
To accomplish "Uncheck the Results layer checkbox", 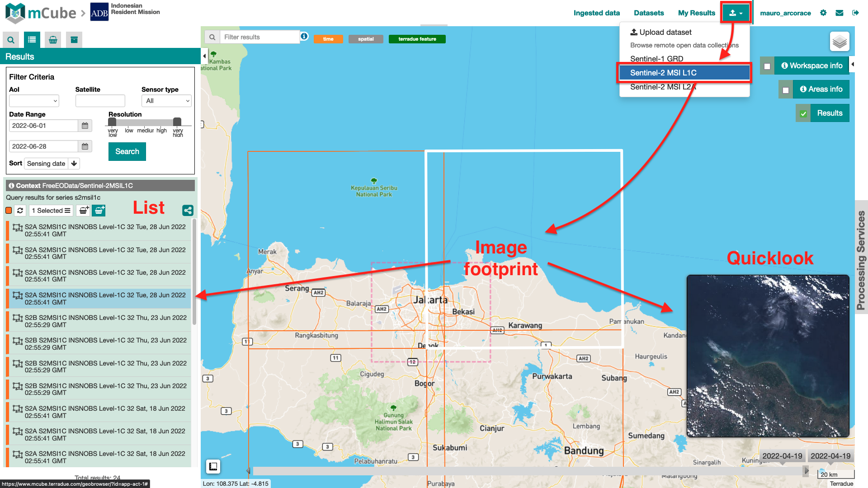I will click(x=803, y=113).
